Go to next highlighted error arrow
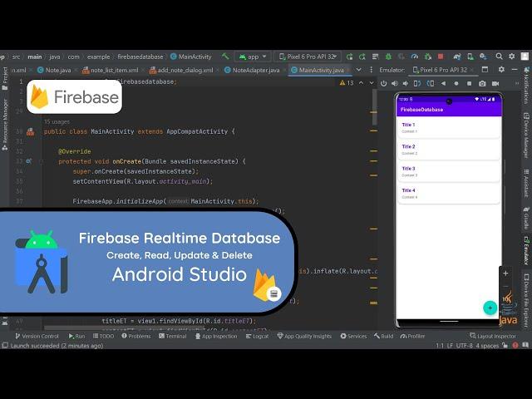 click(372, 83)
